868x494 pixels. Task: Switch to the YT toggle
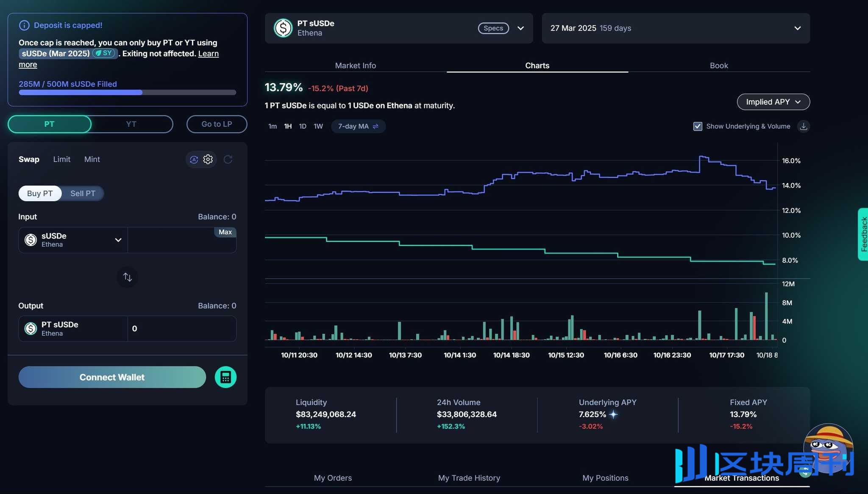(x=131, y=124)
